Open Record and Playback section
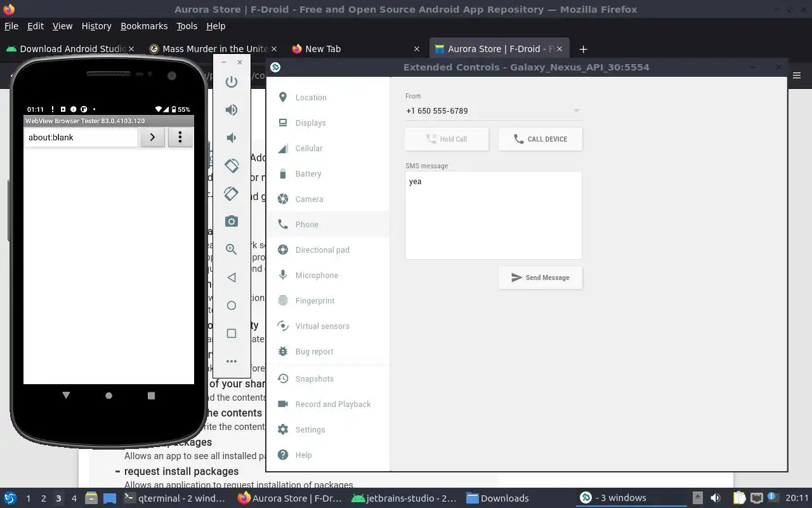 click(x=327, y=404)
